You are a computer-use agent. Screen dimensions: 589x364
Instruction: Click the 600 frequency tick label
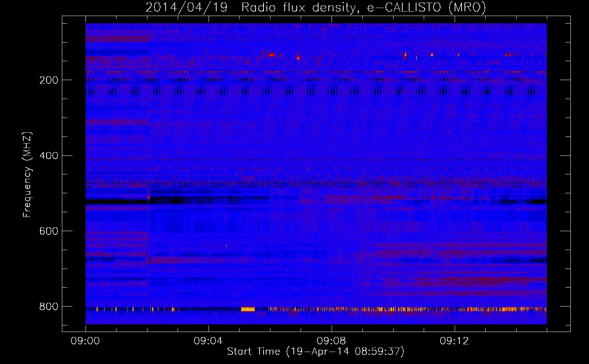(x=49, y=232)
